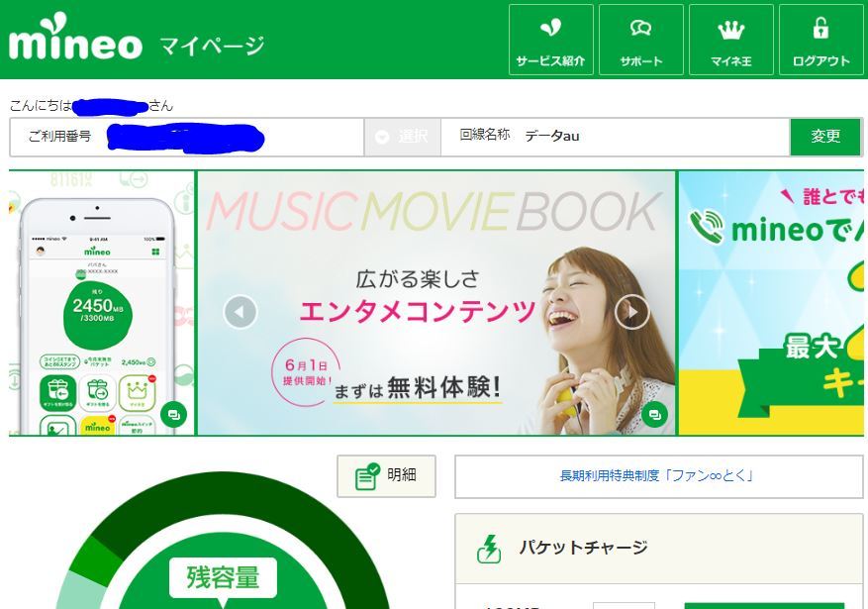Click the 残容量 label in the data gauge
The width and height of the screenshot is (868, 609).
point(223,577)
